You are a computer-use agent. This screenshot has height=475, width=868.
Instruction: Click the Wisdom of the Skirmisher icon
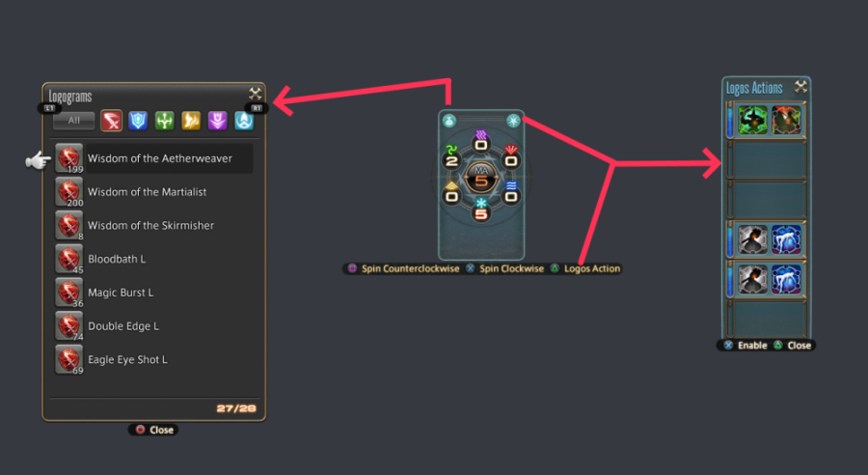tap(69, 226)
